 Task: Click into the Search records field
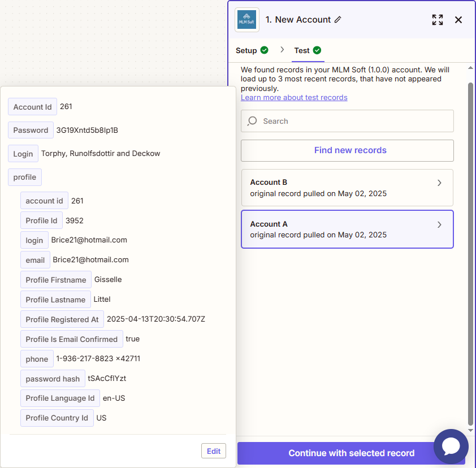coord(353,121)
